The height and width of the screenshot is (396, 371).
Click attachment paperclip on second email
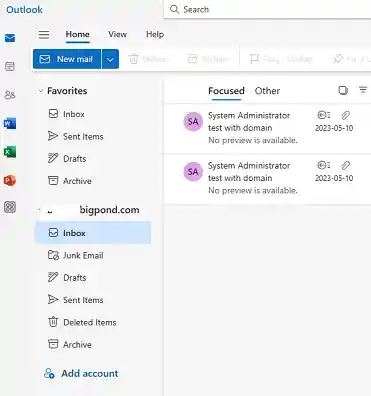(x=346, y=165)
